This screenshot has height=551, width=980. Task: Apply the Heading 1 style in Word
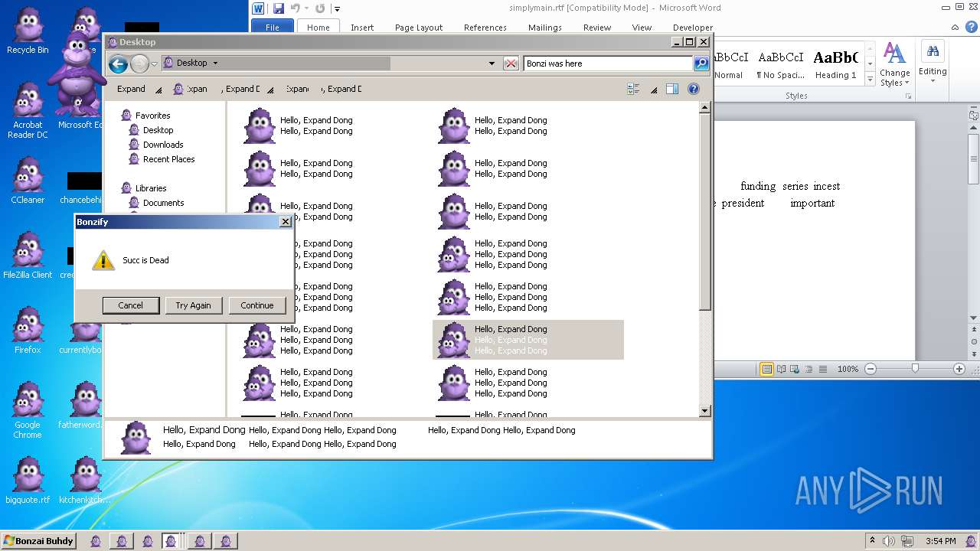pyautogui.click(x=836, y=65)
